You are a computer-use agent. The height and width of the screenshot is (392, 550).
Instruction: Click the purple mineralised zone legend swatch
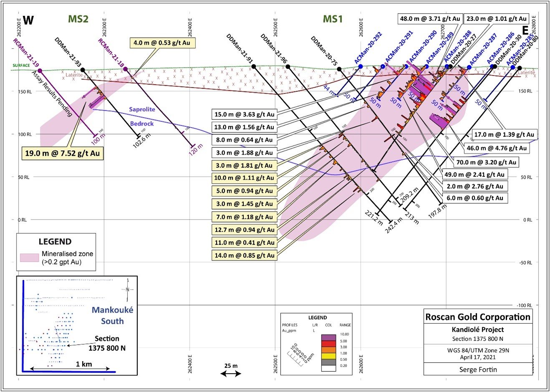pyautogui.click(x=29, y=258)
